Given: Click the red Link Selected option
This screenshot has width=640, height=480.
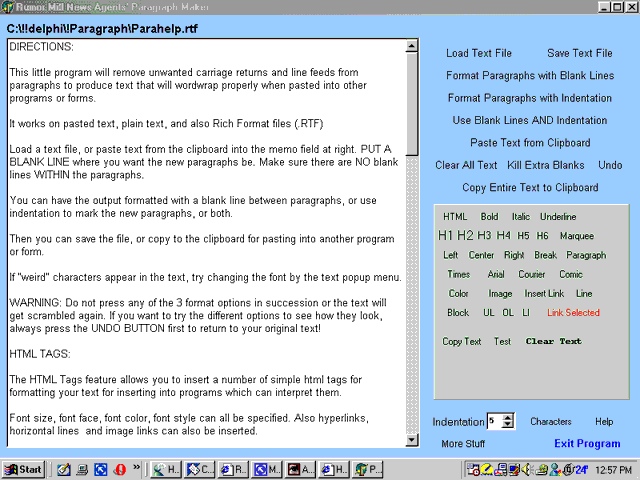Looking at the screenshot, I should pos(573,313).
